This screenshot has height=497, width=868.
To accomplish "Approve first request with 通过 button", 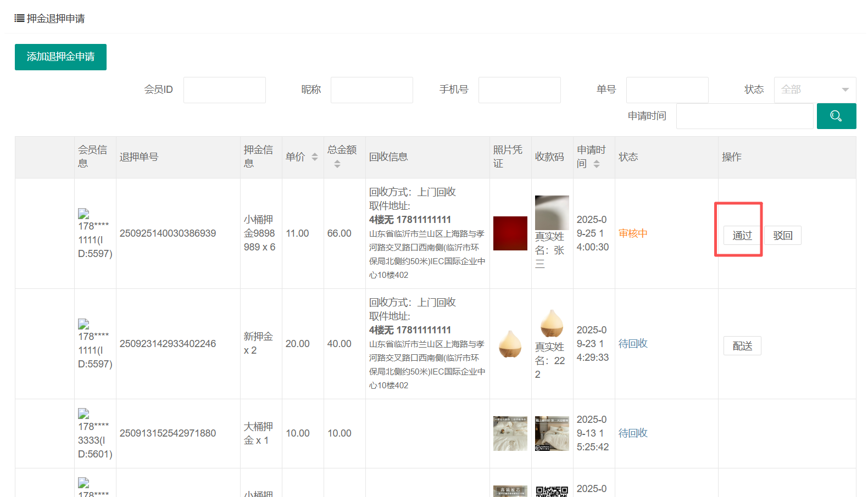I will [x=742, y=236].
